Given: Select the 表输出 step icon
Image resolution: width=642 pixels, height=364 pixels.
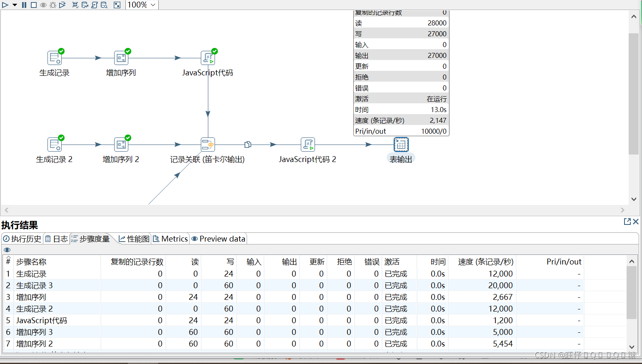Looking at the screenshot, I should click(401, 145).
